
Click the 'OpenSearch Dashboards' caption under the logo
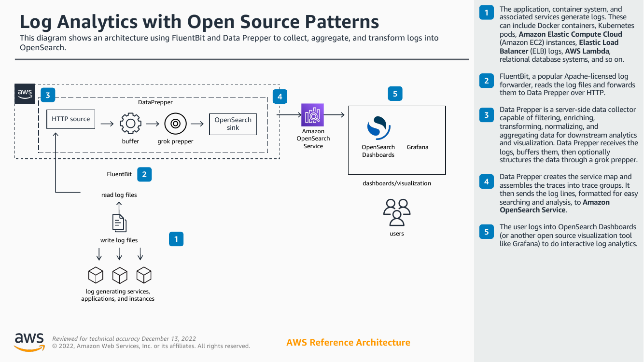click(378, 151)
